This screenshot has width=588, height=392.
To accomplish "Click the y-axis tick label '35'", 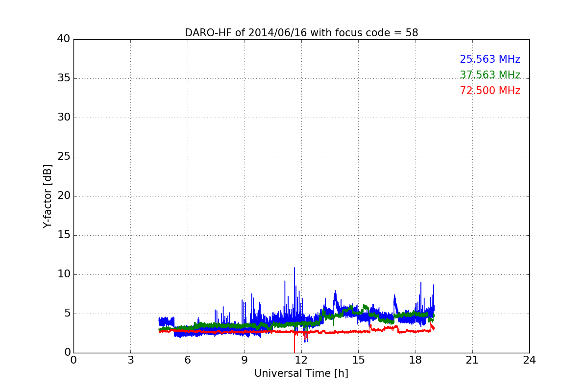I will pyautogui.click(x=64, y=78).
